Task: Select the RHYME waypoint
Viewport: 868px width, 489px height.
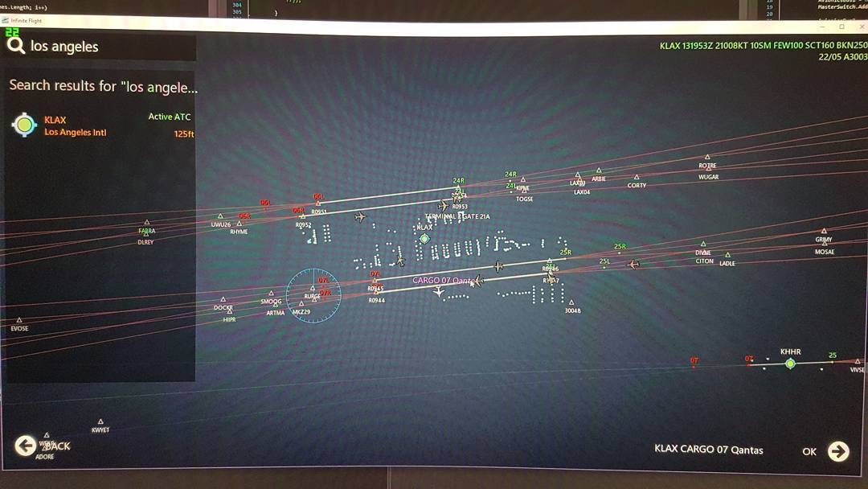Action: click(240, 228)
